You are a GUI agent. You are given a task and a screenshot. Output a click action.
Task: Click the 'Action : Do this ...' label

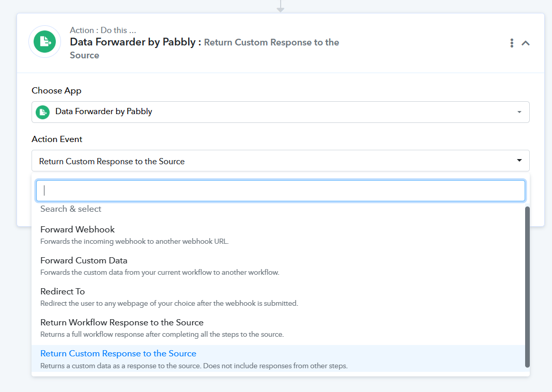click(x=103, y=30)
